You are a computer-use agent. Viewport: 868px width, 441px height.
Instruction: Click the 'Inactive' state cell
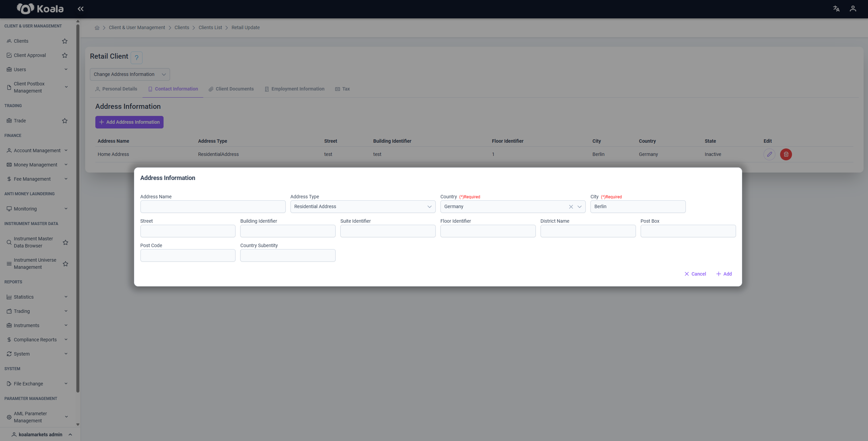tap(713, 155)
